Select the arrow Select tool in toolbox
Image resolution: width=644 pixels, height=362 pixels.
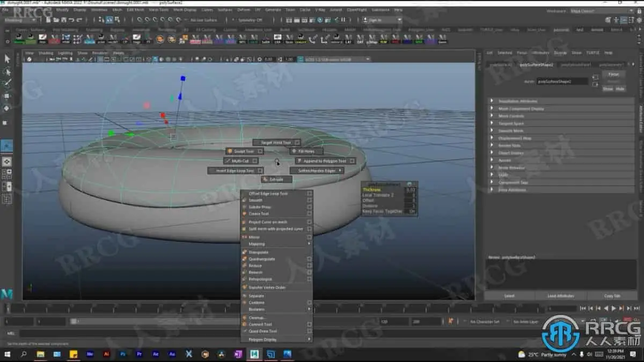(7, 58)
